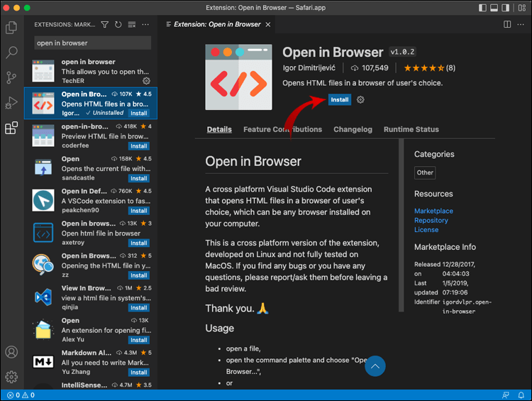Open the Manage gear dropdown beside Install
The height and width of the screenshot is (401, 532).
point(360,100)
